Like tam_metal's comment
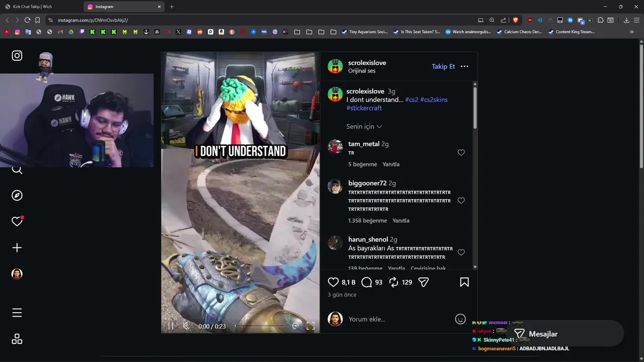 click(x=461, y=152)
